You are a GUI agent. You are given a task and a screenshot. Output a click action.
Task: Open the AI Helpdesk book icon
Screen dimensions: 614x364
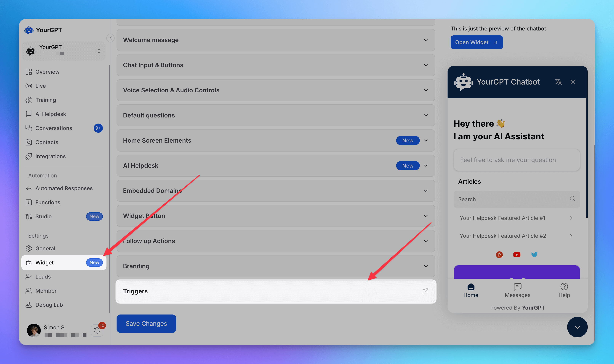click(x=29, y=114)
